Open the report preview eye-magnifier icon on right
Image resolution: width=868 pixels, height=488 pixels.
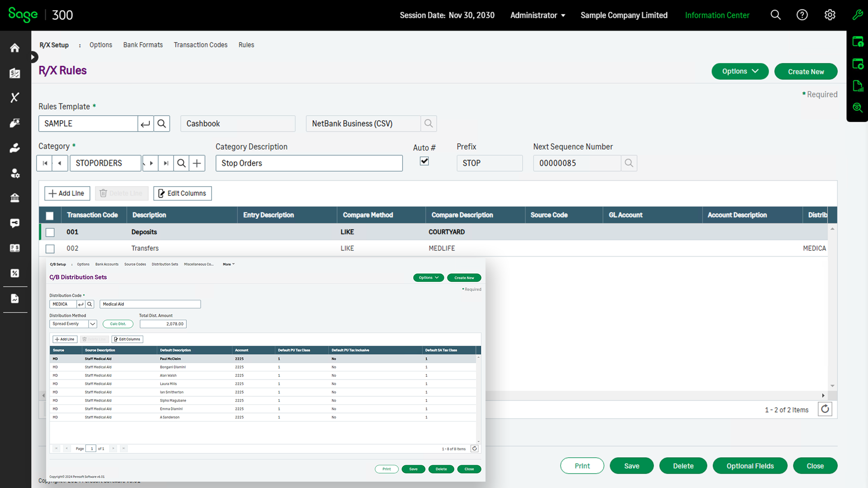pos(858,108)
